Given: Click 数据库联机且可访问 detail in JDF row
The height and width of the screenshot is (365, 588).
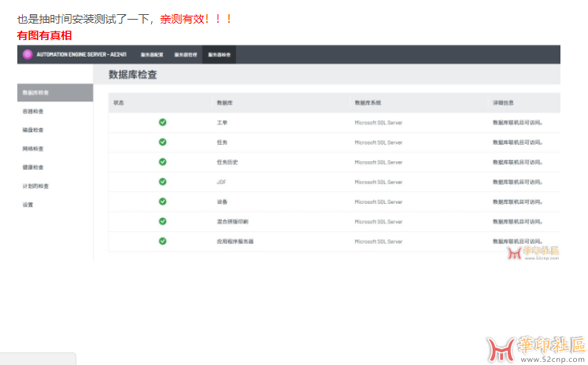Looking at the screenshot, I should coord(518,182).
